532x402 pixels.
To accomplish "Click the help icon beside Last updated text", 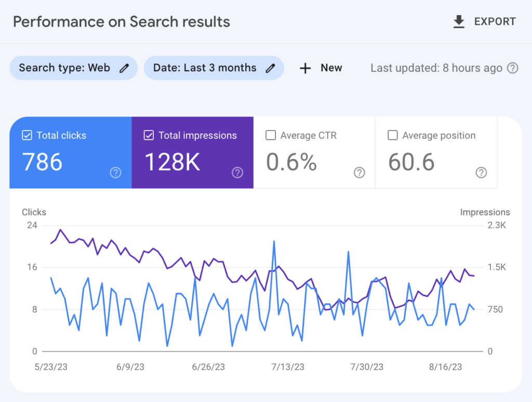I will click(512, 68).
